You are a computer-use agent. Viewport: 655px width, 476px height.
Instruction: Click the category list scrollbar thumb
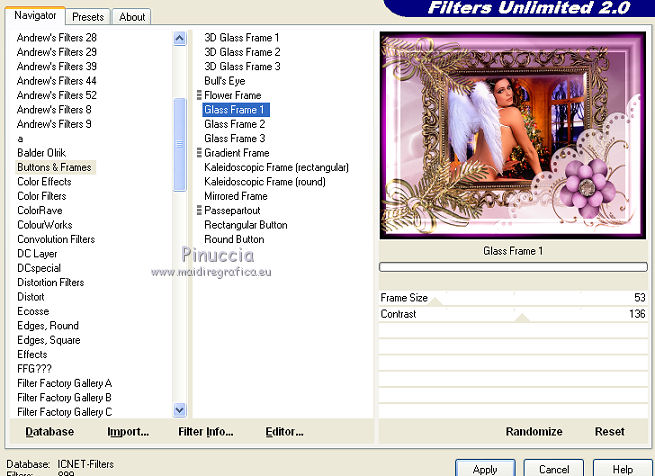(x=180, y=144)
